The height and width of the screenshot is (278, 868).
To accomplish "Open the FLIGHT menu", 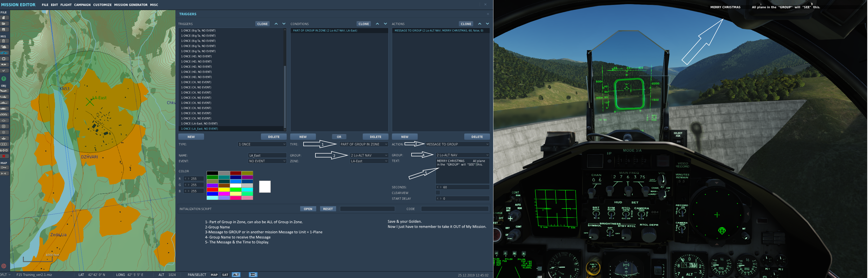I will [x=66, y=5].
